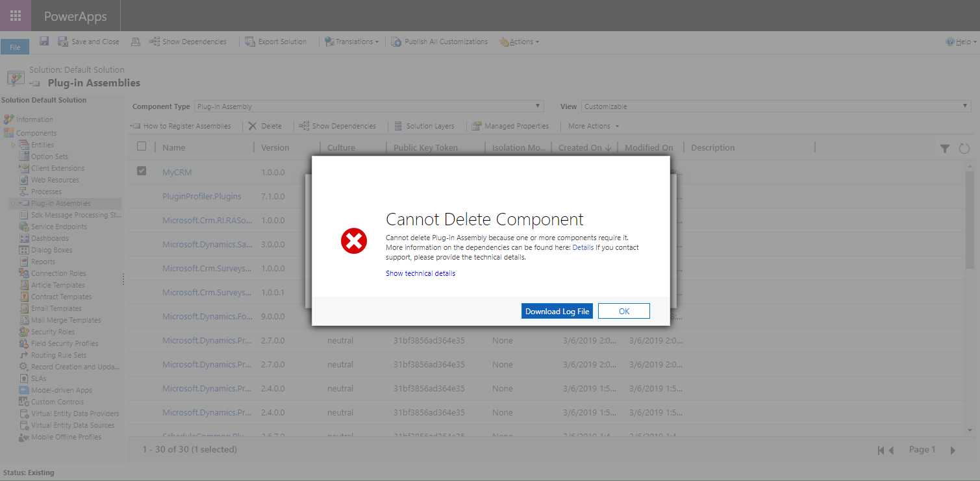The width and height of the screenshot is (980, 481).
Task: Click the refresh grid icon
Action: [964, 149]
